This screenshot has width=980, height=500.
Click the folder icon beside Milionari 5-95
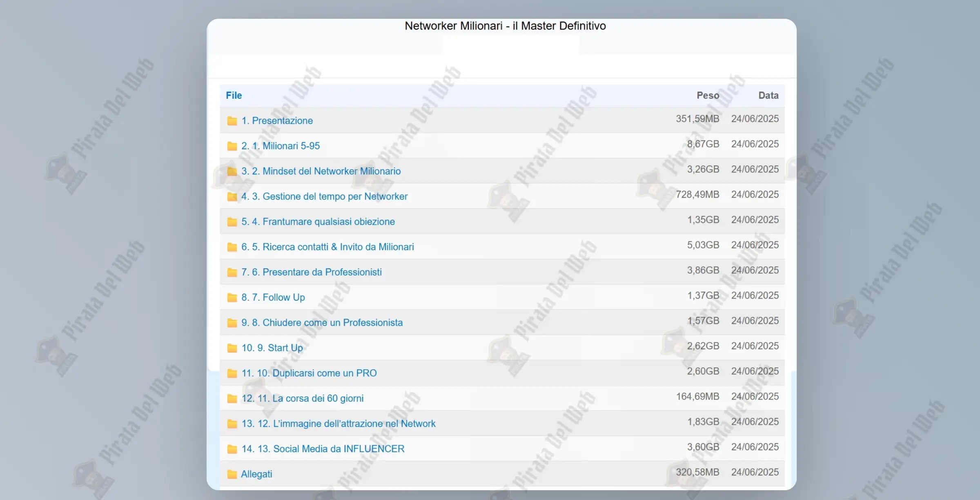click(x=232, y=146)
